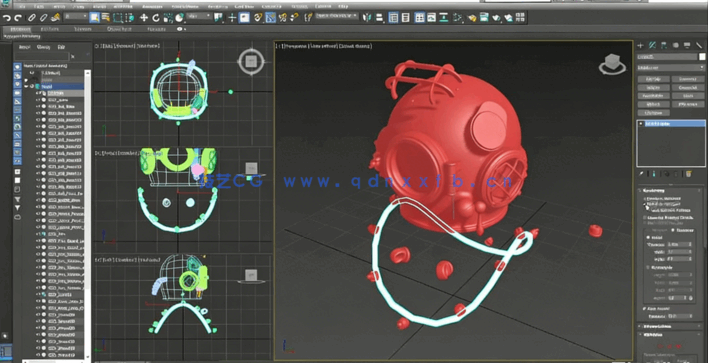Switch to the Utilities command panel tab

(x=699, y=45)
